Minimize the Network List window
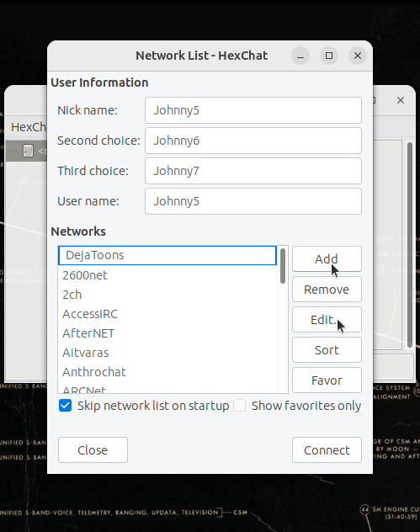420x532 pixels. tap(300, 56)
